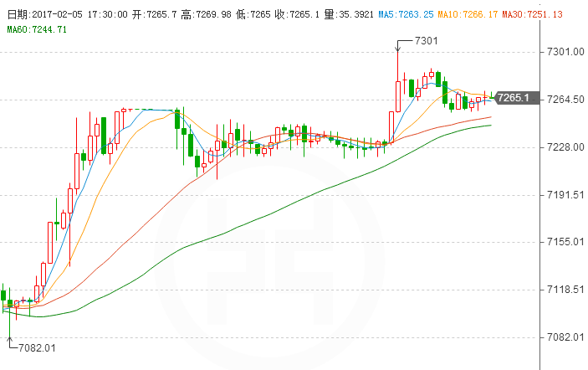The width and height of the screenshot is (588, 370).
Task: Click the 7265.1 current price tag
Action: click(x=516, y=98)
